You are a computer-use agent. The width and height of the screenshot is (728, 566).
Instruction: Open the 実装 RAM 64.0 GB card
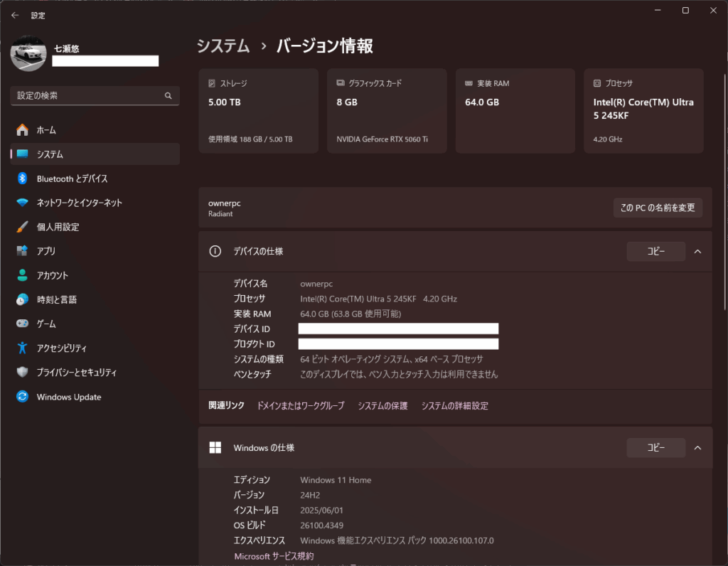click(x=515, y=111)
